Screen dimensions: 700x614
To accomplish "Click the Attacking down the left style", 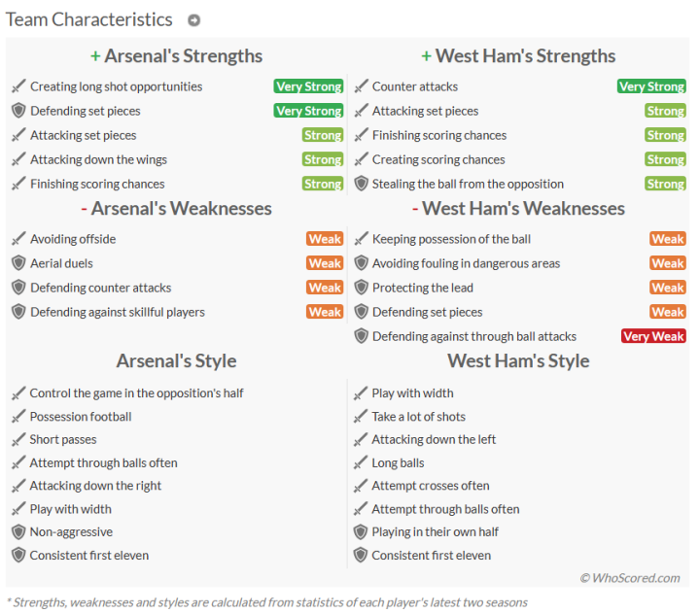I will (434, 440).
